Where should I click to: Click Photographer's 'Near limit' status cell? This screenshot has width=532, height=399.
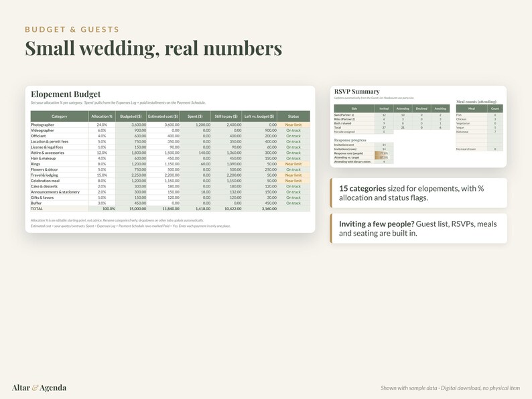click(x=293, y=125)
